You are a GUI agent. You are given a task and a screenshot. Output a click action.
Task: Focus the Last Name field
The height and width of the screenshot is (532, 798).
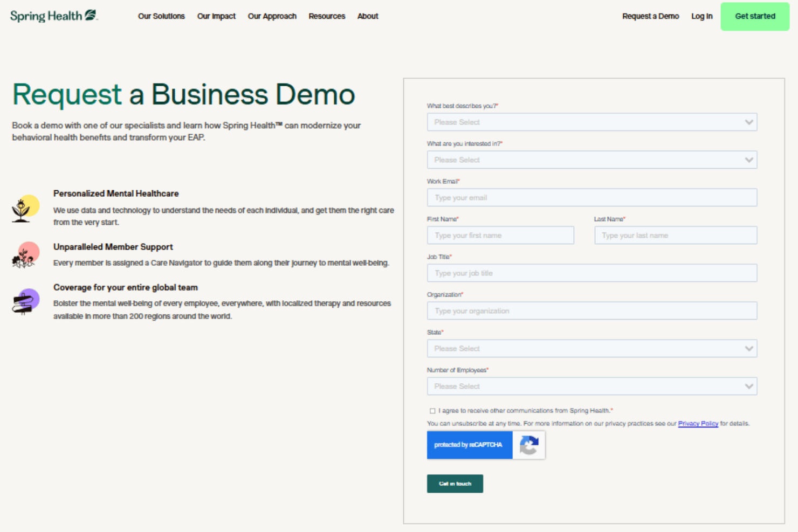tap(676, 235)
